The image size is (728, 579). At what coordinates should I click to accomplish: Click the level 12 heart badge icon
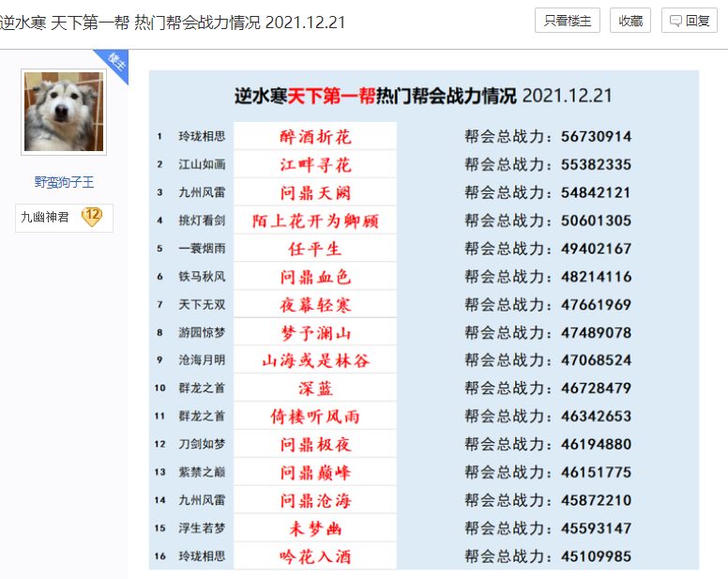[92, 217]
